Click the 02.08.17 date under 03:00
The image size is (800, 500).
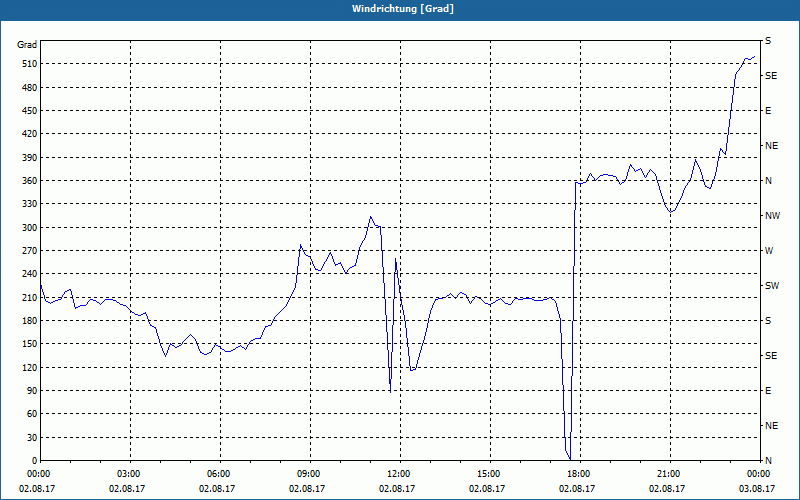127,489
